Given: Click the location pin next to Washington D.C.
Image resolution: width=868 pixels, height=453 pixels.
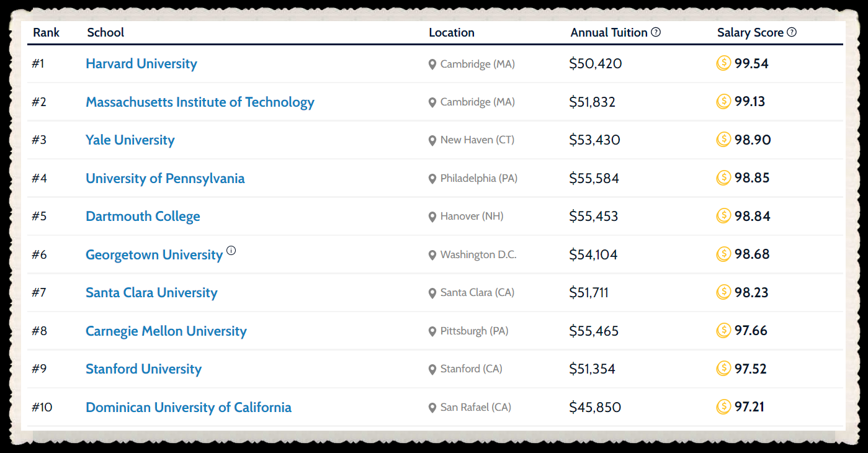Looking at the screenshot, I should click(432, 255).
